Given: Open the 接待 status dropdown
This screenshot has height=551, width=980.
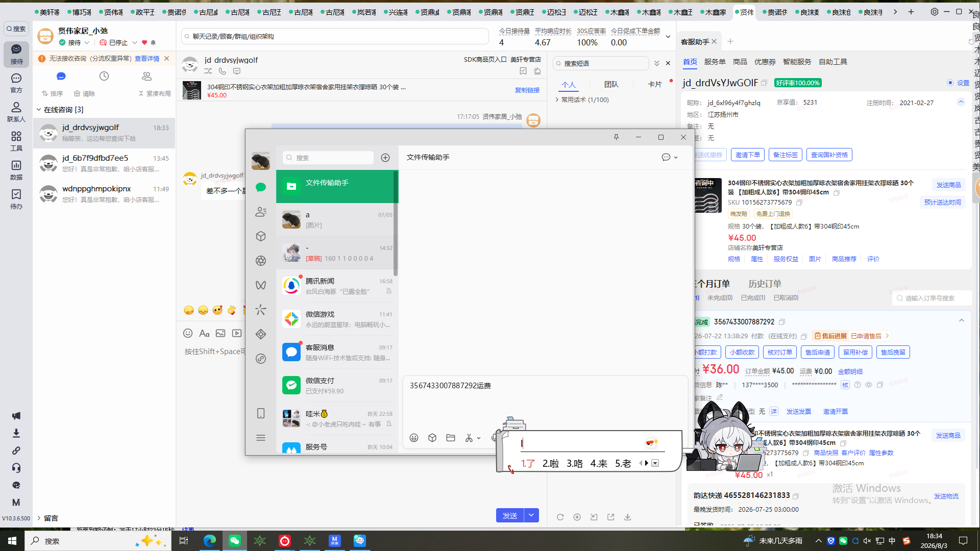Looking at the screenshot, I should click(x=87, y=43).
